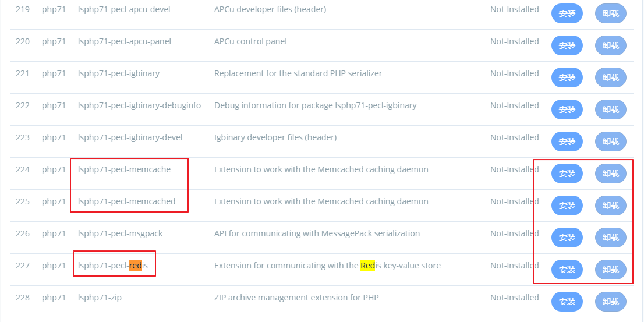Uninstall the lsphp71-pecl-redis extension

[x=611, y=270]
